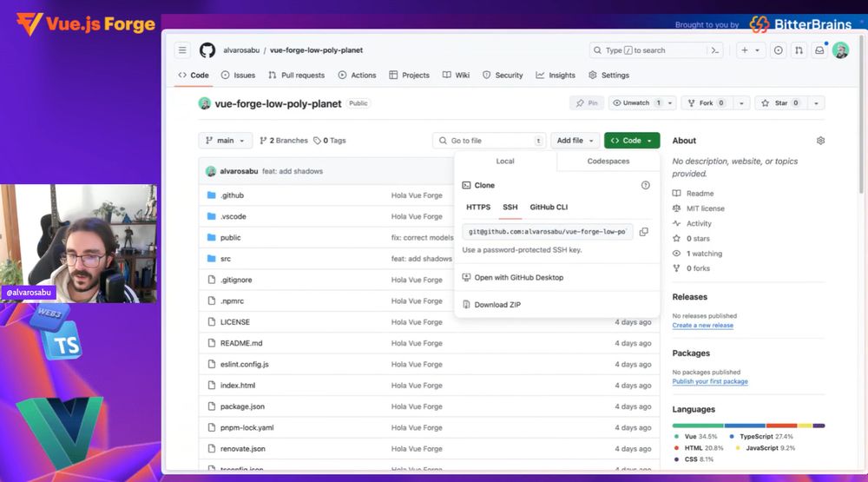The width and height of the screenshot is (868, 482).
Task: Copy the SSH clone URL
Action: point(644,232)
